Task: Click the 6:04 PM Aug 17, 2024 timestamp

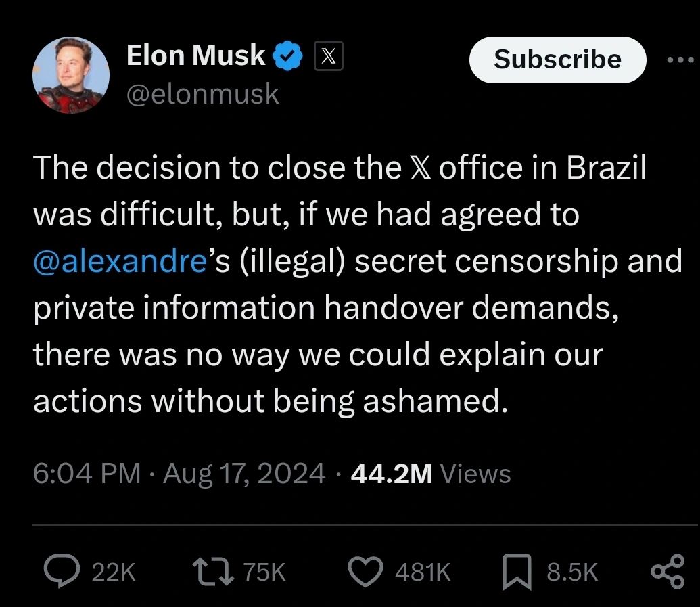Action: tap(179, 474)
